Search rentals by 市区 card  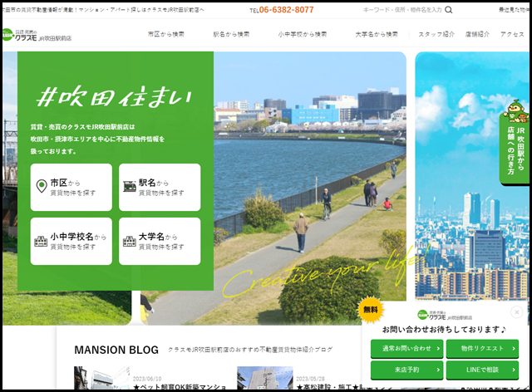[x=71, y=187]
